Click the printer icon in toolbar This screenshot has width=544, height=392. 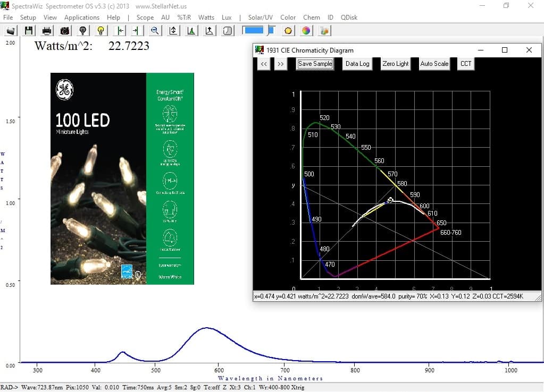point(47,30)
